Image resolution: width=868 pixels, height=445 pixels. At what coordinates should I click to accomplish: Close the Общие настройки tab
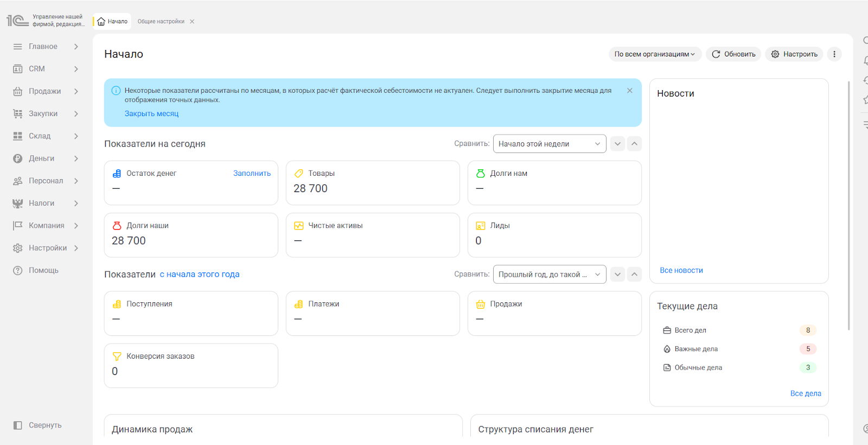[x=192, y=22]
